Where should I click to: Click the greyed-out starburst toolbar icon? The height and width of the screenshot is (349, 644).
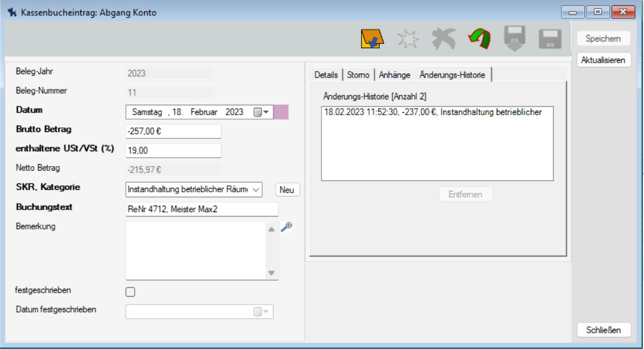[408, 39]
